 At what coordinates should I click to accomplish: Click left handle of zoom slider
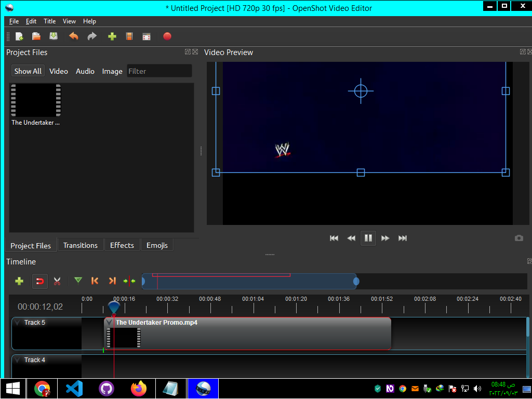tap(143, 281)
